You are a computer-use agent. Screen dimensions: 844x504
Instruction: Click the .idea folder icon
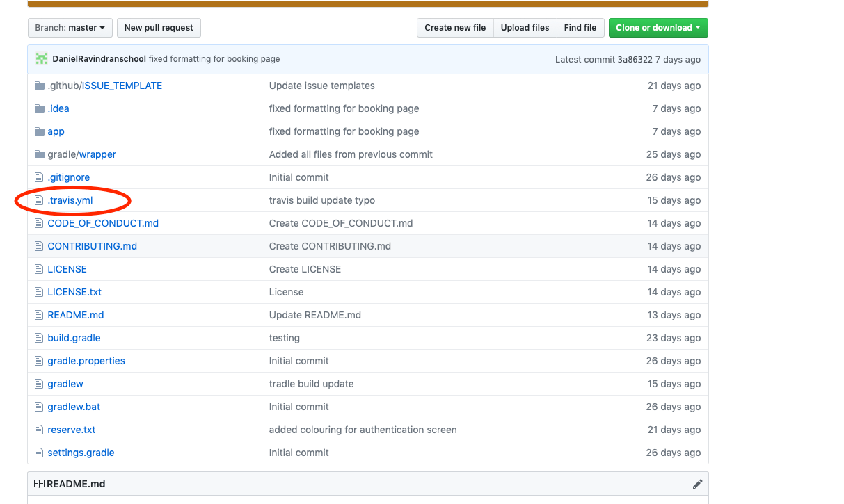(40, 108)
